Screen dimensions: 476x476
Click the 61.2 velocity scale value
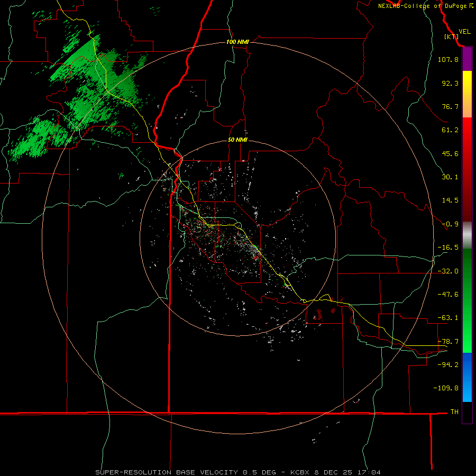[x=450, y=130]
